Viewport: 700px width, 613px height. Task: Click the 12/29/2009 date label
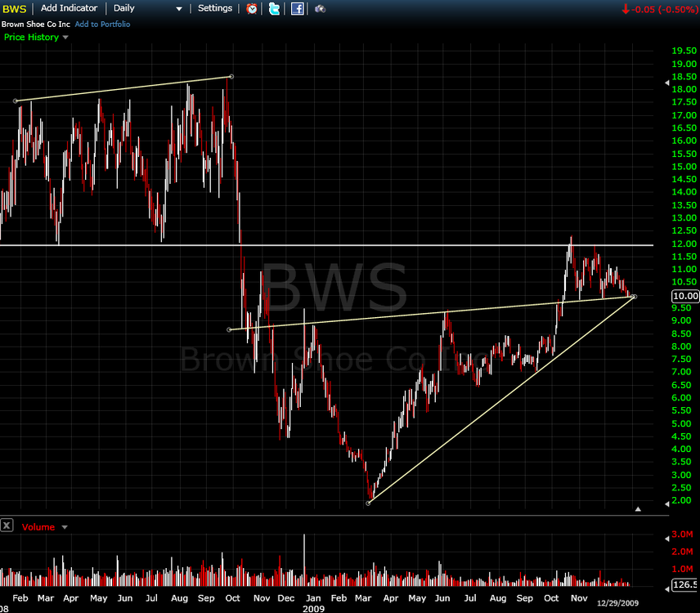[617, 603]
